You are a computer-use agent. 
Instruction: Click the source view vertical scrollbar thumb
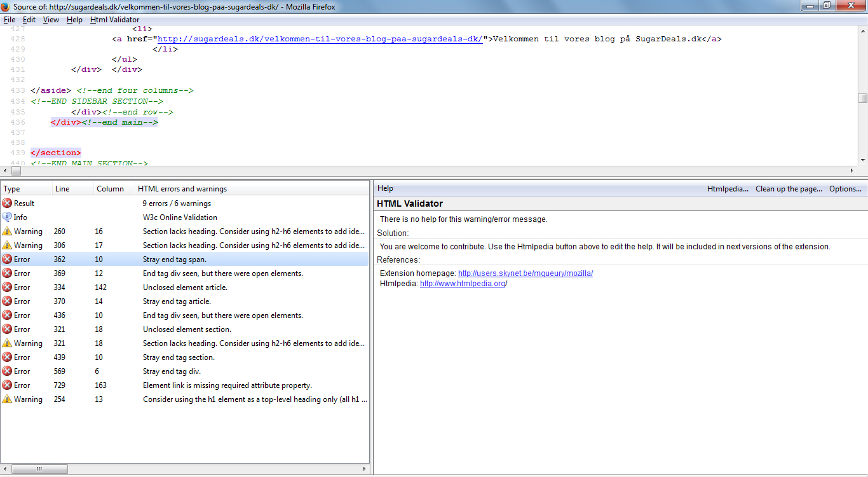point(862,98)
